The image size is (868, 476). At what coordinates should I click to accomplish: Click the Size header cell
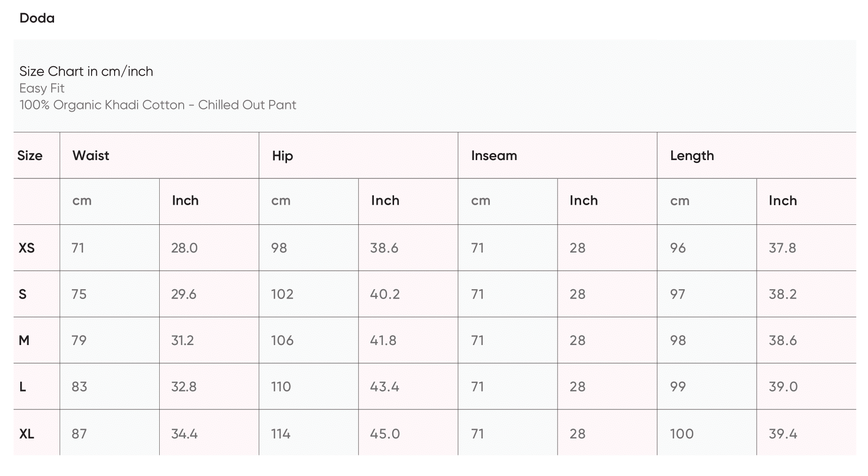coord(30,155)
